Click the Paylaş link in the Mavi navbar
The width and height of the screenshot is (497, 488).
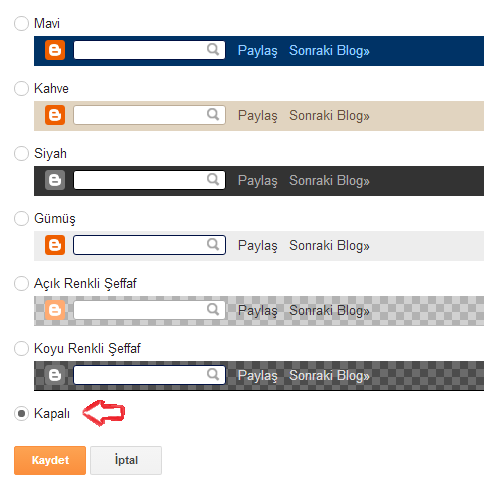point(257,51)
